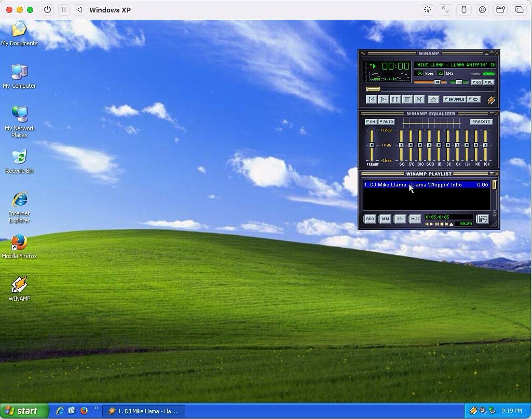
Task: Click the Winamp taskbar button
Action: (x=144, y=411)
